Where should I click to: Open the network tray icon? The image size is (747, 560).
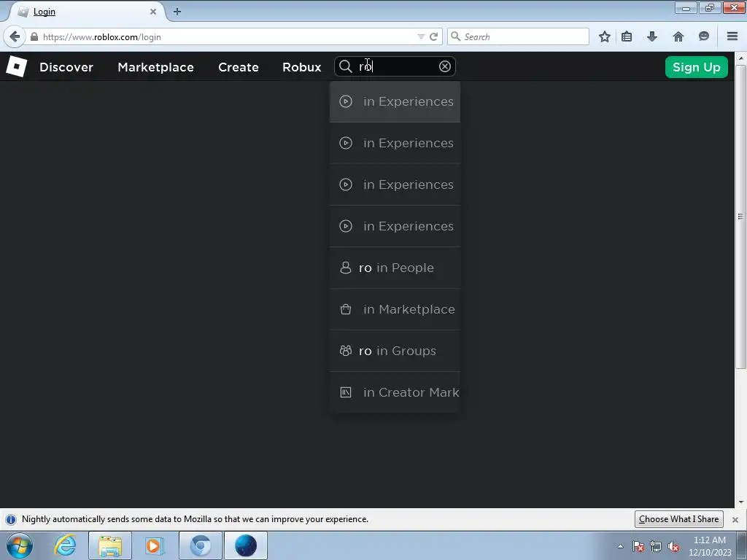pos(656,547)
